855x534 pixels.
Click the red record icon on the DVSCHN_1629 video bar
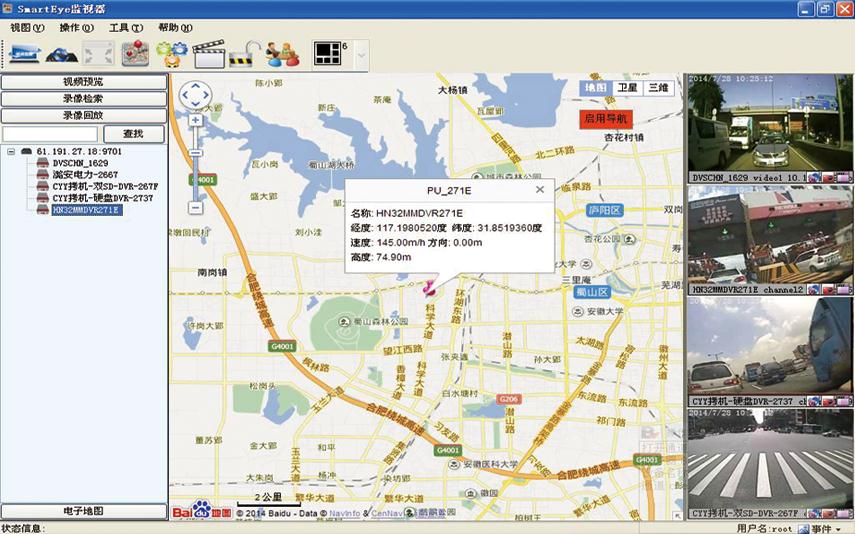[x=829, y=177]
